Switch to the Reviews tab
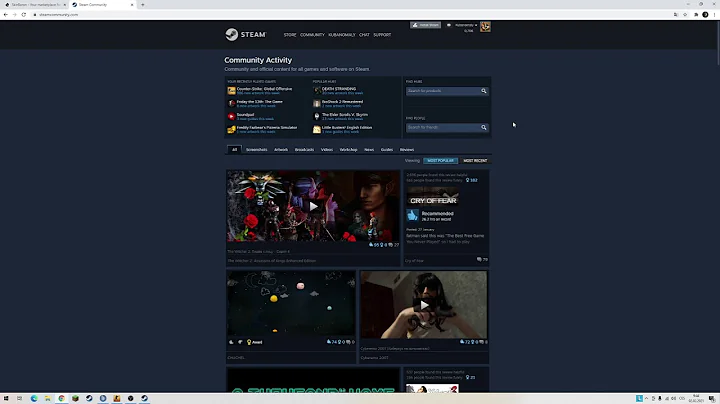This screenshot has width=720, height=404. coord(407,150)
